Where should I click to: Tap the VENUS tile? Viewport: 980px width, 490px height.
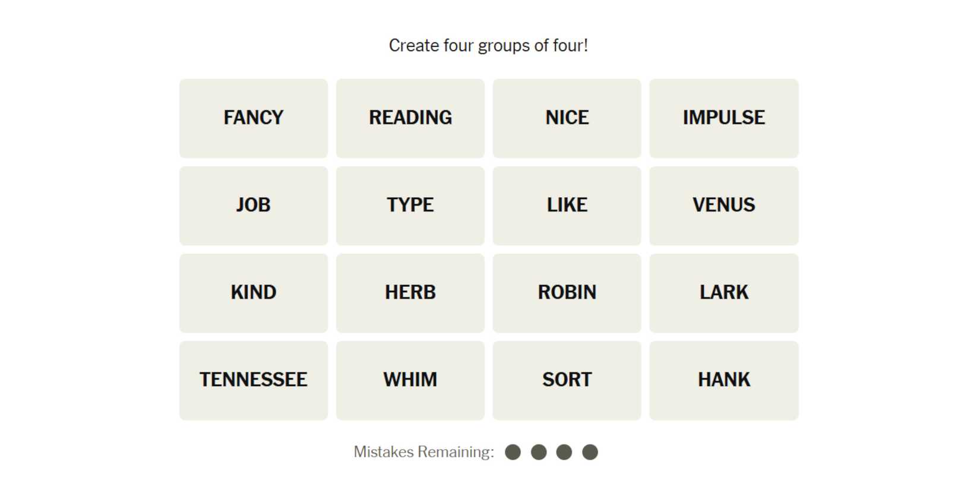724,206
